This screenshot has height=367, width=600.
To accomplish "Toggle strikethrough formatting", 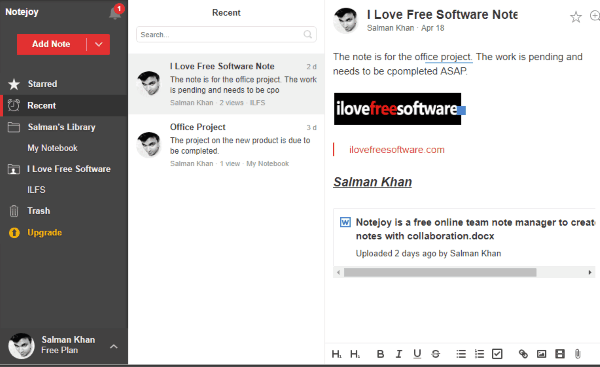I will point(435,354).
